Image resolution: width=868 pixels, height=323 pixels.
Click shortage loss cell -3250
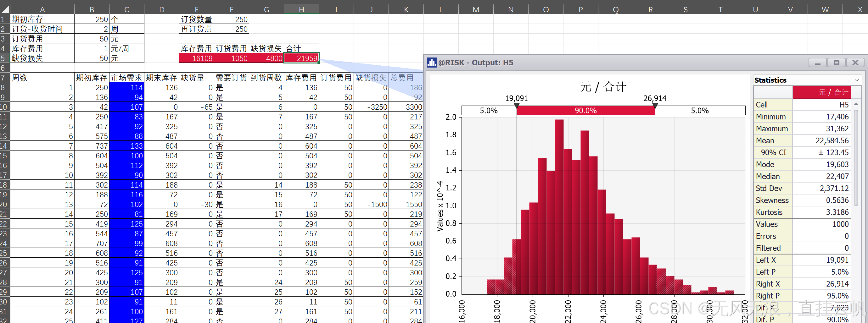(371, 107)
